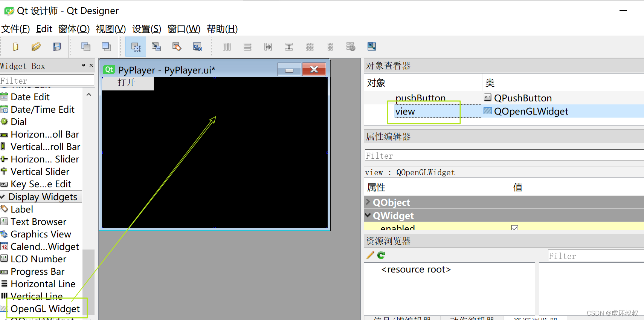Open the 帮助(H) menu
The image size is (644, 320).
click(x=222, y=29)
